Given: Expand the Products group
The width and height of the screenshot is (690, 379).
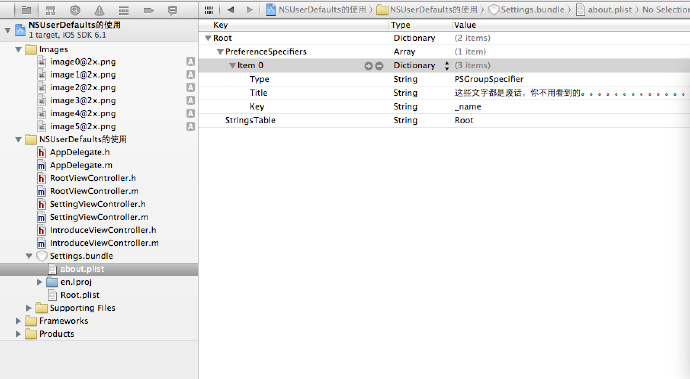Looking at the screenshot, I should [x=18, y=334].
